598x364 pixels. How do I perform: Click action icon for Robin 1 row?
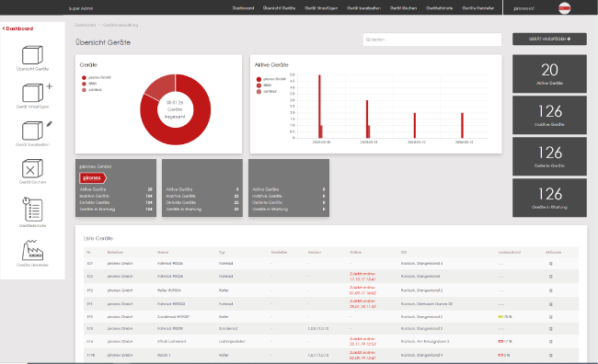point(551,355)
